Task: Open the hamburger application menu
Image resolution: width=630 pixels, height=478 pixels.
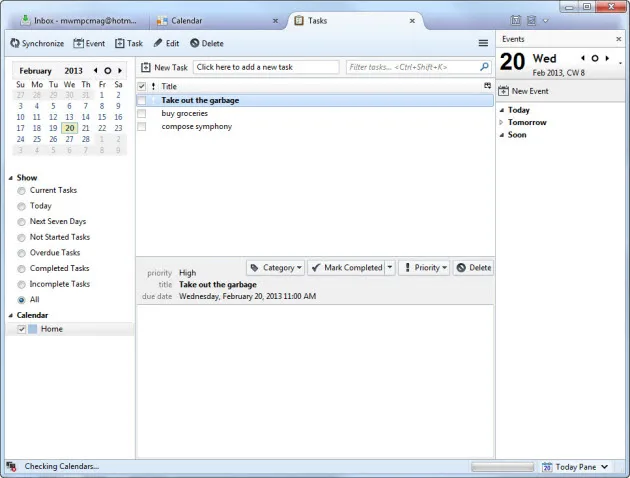Action: coord(483,43)
